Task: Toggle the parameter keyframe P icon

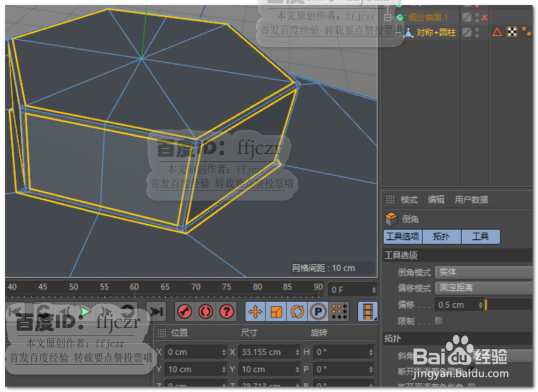Action: tap(318, 312)
